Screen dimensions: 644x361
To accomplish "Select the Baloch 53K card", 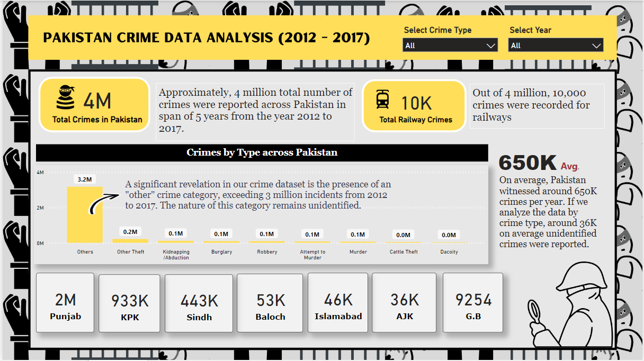I will coord(270,303).
